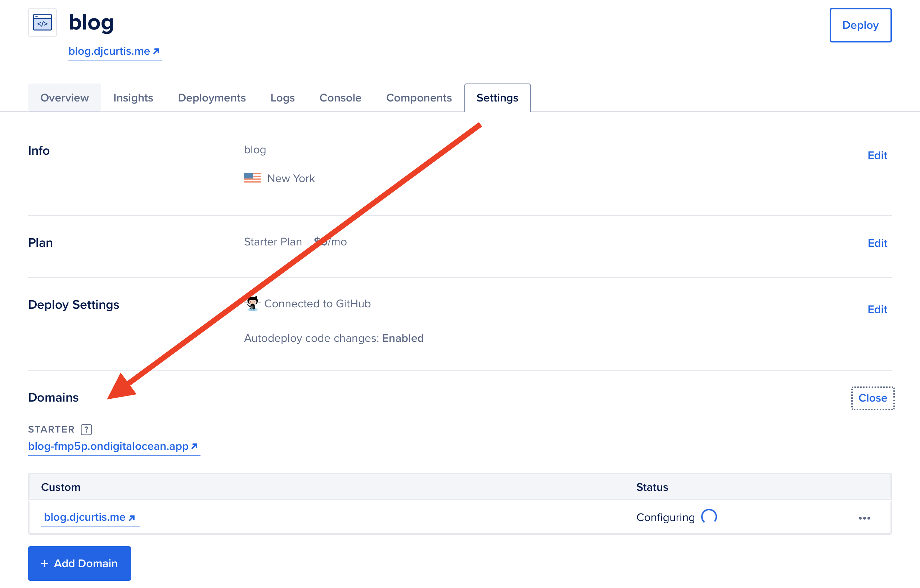Viewport: 920px width, 588px height.
Task: Click the Configuring status spinner
Action: 709,517
